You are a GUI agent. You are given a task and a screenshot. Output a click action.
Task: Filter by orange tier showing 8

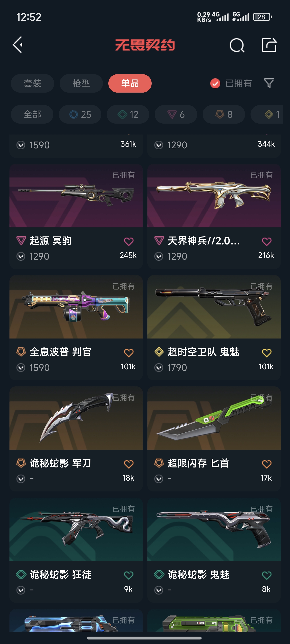tap(224, 114)
